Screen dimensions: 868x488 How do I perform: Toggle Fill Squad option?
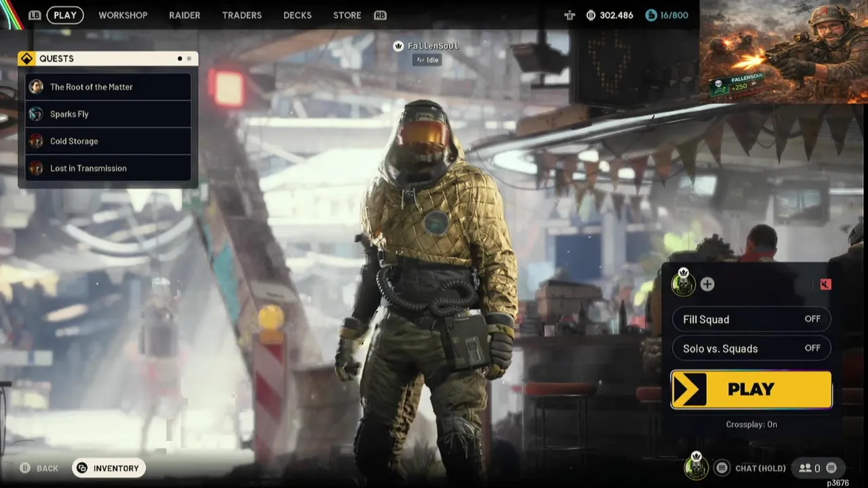click(751, 319)
